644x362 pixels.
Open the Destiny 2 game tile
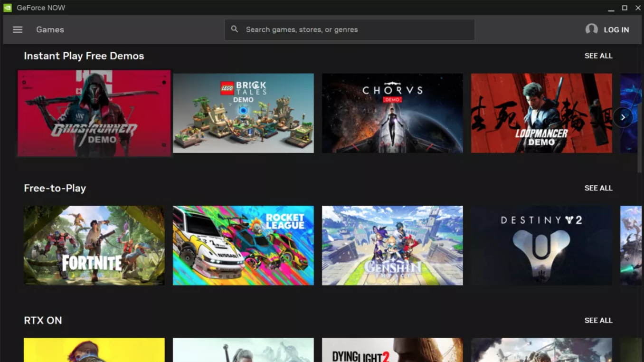coord(541,245)
